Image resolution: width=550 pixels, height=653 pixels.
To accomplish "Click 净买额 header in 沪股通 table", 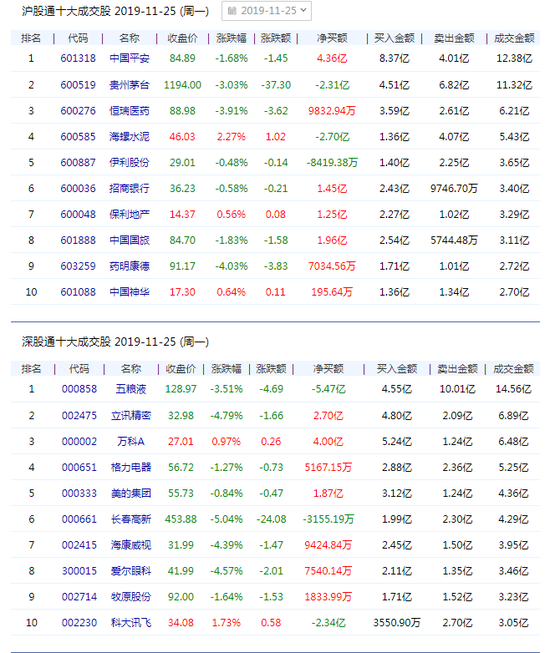I will [332, 38].
